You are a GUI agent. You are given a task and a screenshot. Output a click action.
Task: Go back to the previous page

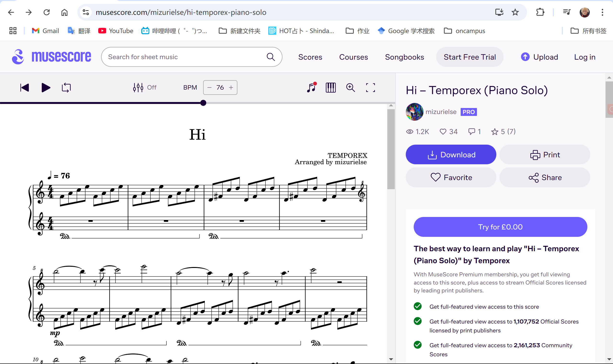click(11, 12)
